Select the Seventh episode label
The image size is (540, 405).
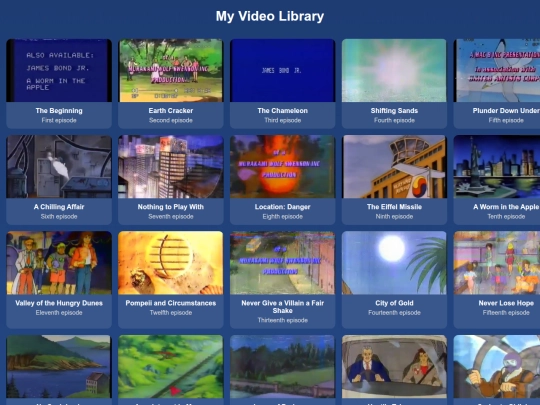click(x=170, y=216)
